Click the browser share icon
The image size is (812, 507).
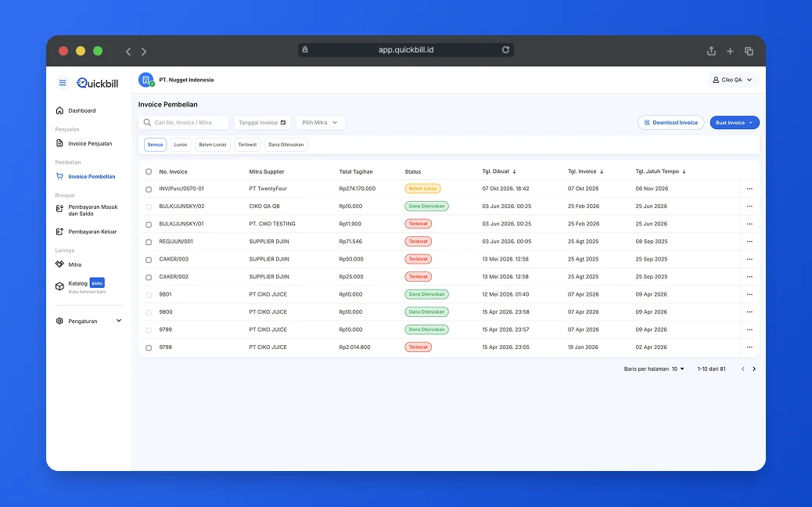click(712, 51)
